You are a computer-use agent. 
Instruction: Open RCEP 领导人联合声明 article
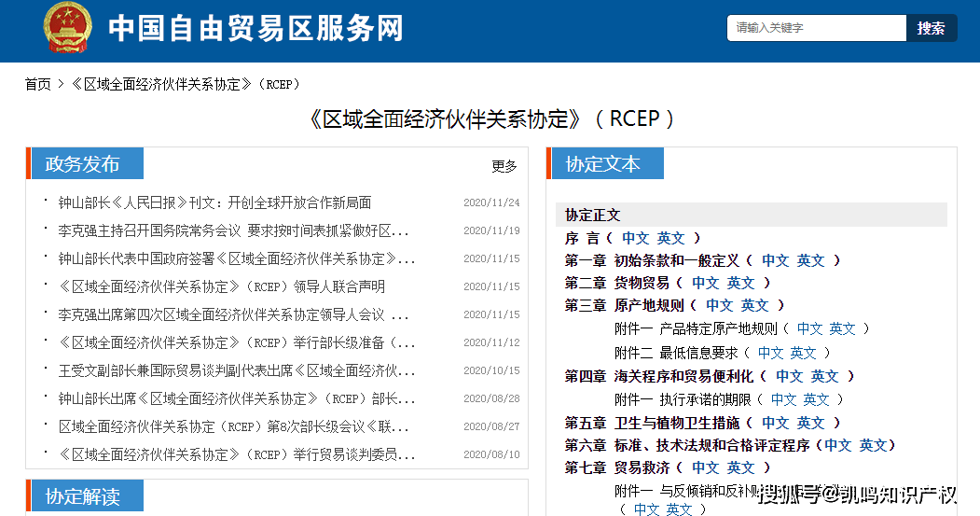coord(221,286)
